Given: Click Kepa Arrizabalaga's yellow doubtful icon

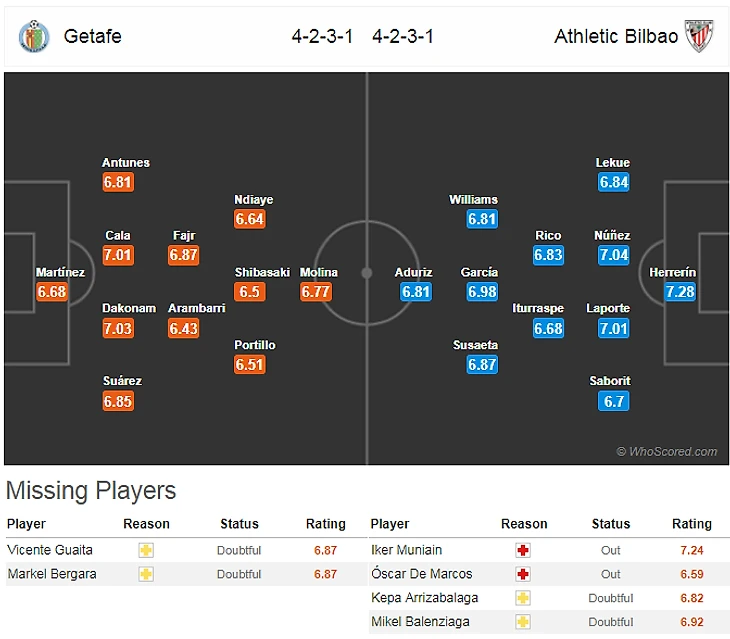Looking at the screenshot, I should pos(523,598).
